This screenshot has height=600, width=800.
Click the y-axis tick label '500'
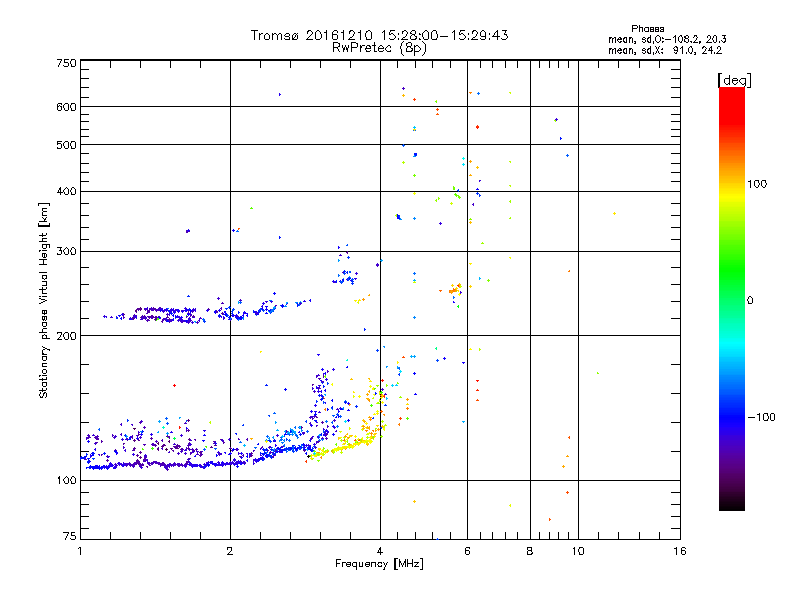coord(66,145)
